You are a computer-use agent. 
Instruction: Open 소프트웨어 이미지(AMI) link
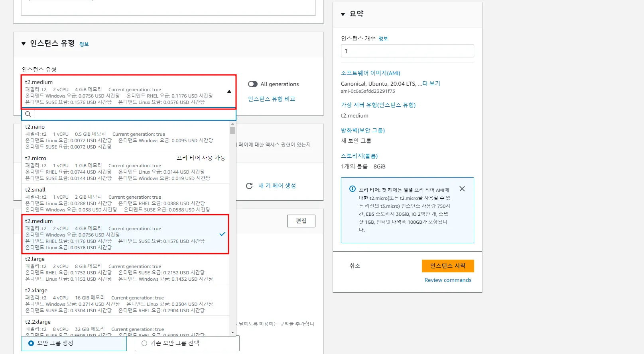pyautogui.click(x=370, y=73)
